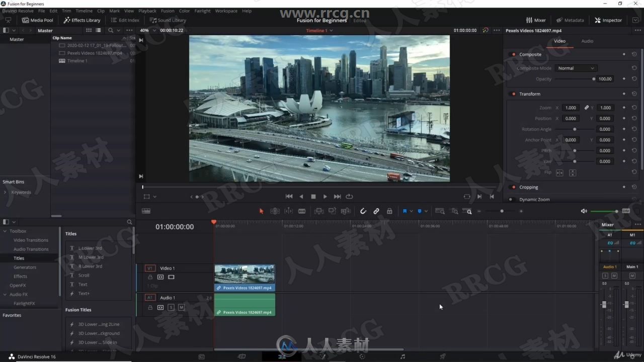Open the Workspace menu
644x362 pixels.
(226, 11)
